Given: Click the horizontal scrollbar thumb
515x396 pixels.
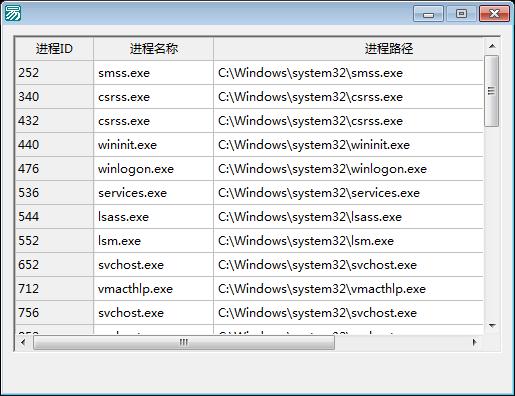Looking at the screenshot, I should pos(184,342).
